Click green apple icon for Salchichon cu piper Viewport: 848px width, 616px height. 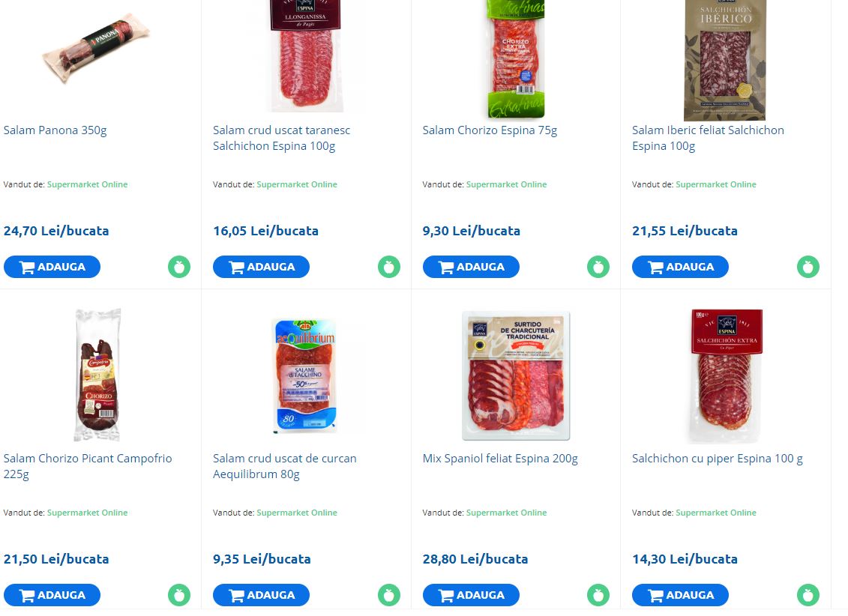click(x=808, y=595)
